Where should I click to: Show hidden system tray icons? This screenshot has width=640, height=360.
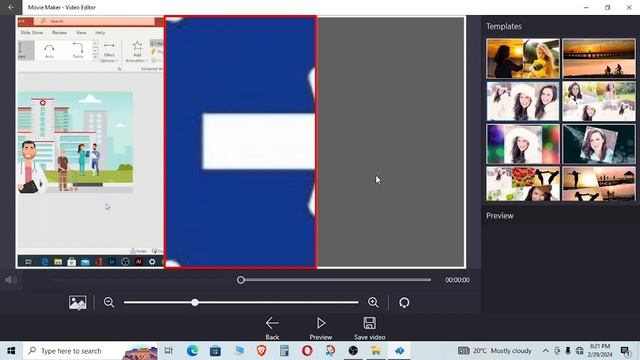[545, 351]
